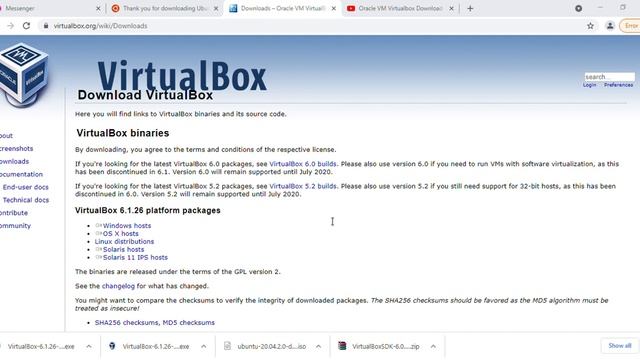Open the first VirtualBox-6.1.26 exe download
The height and width of the screenshot is (360, 640).
click(41, 346)
